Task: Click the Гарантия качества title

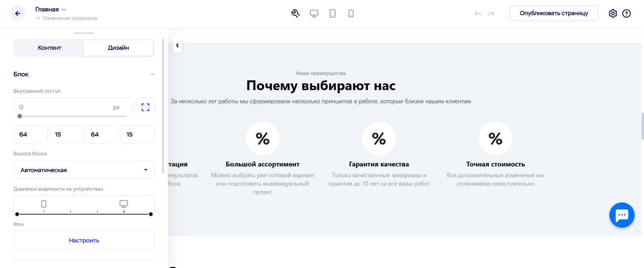Action: click(x=379, y=164)
